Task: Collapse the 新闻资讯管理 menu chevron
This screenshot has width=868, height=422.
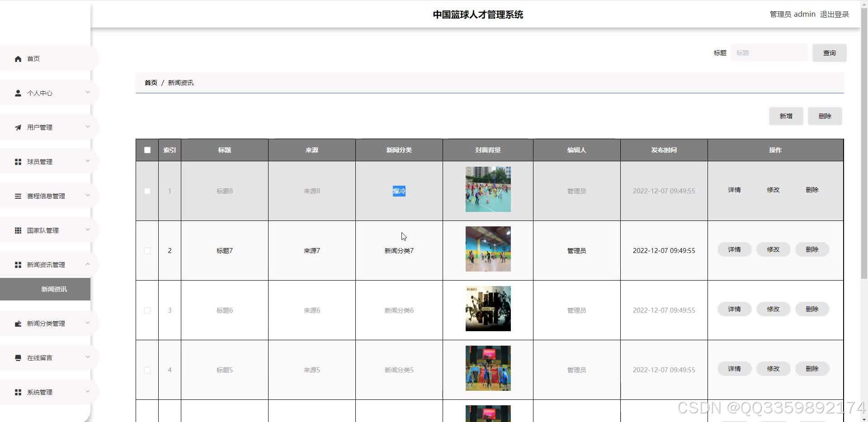Action: point(88,264)
